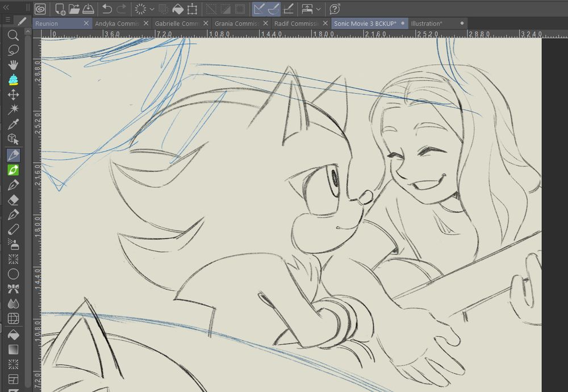Save the current document
Viewport: 568px width, 392px height.
coord(89,9)
